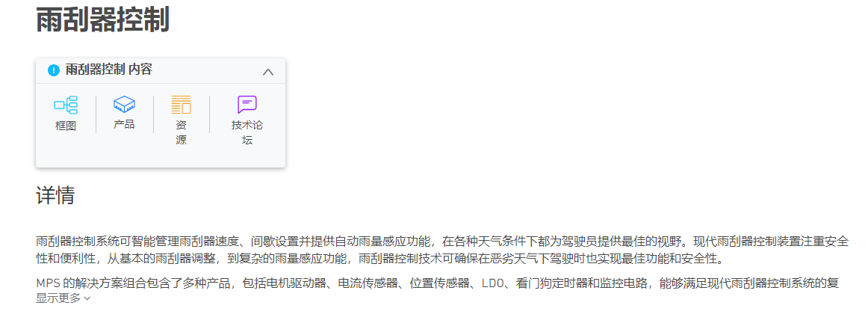Open the 框图 block diagram icon
868x335 pixels.
coord(65,105)
